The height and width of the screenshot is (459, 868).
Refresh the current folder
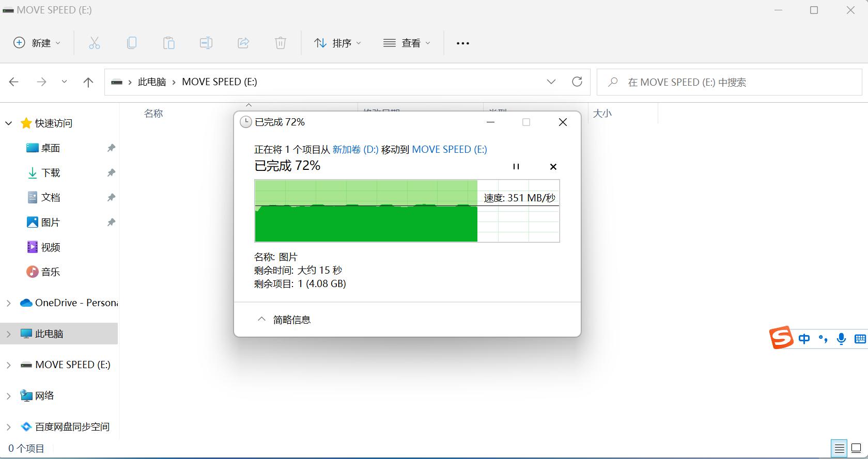tap(577, 82)
